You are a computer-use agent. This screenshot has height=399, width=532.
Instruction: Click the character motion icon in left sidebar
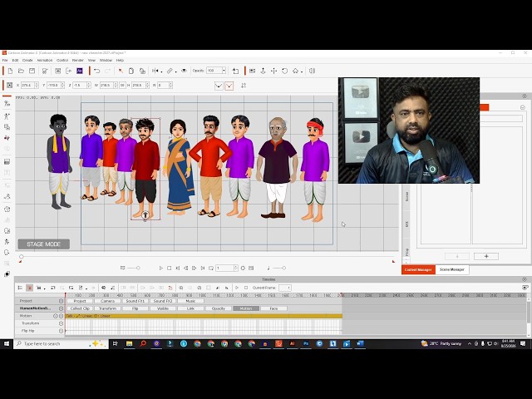(x=7, y=116)
